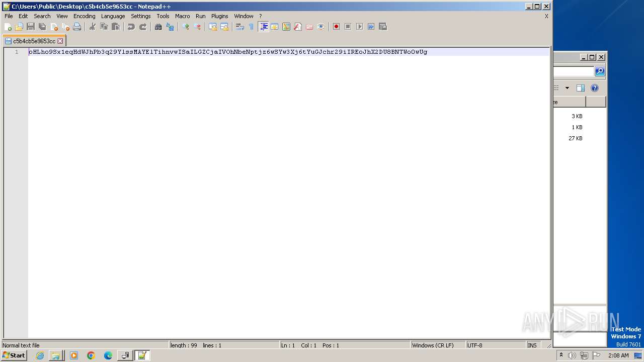The height and width of the screenshot is (362, 644).
Task: Toggle synchronized vertical scrolling
Action: [213, 27]
